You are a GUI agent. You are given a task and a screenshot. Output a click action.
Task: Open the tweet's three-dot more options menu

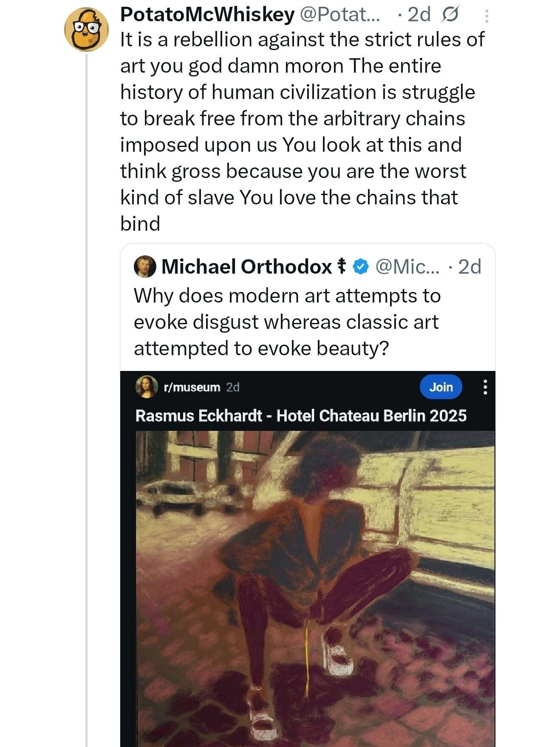pyautogui.click(x=486, y=16)
